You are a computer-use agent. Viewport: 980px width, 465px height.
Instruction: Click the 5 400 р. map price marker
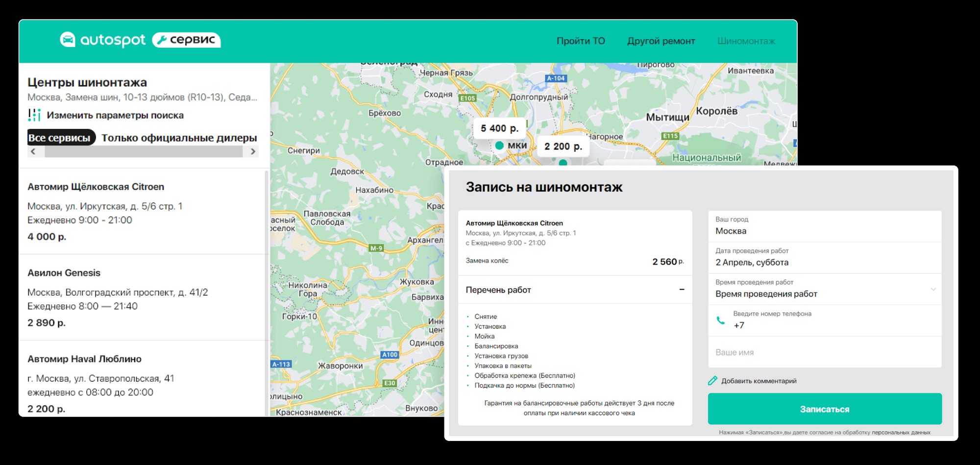pyautogui.click(x=499, y=128)
